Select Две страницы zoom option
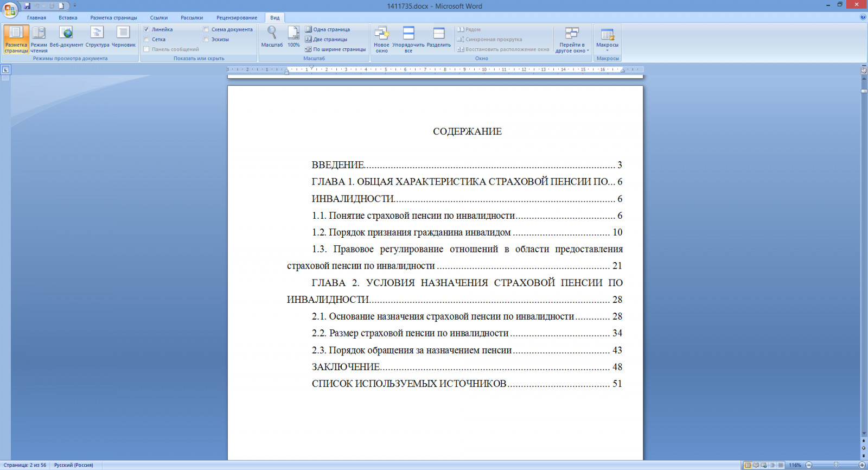This screenshot has height=470, width=868. (x=326, y=39)
